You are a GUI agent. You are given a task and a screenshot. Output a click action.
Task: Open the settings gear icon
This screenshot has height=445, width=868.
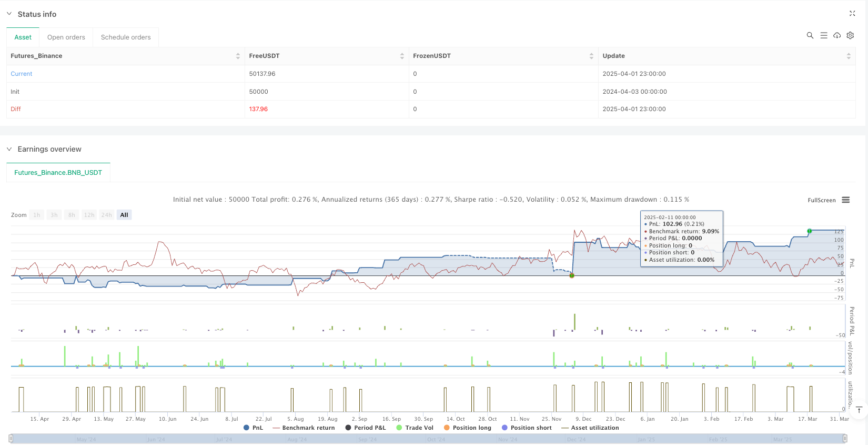tap(850, 35)
